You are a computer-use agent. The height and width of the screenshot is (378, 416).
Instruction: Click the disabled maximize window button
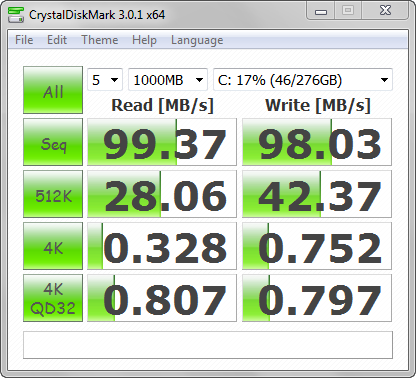coord(348,11)
